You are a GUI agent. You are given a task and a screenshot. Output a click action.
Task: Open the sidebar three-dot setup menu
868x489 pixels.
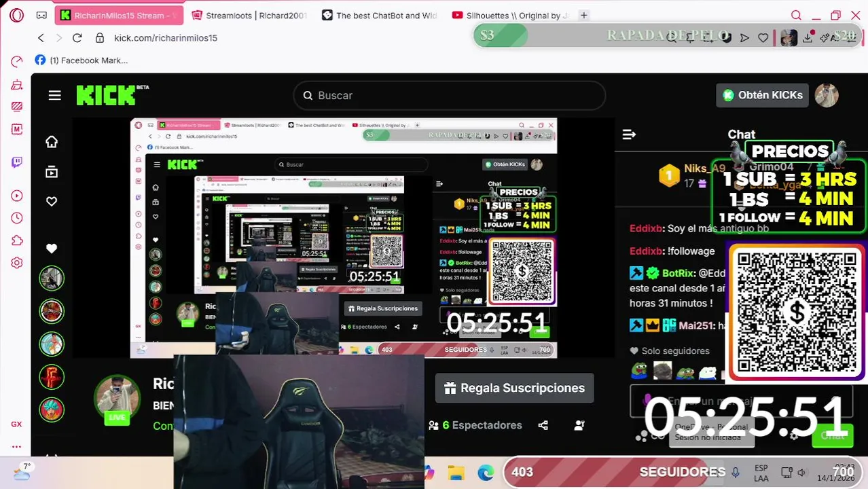[x=16, y=446]
